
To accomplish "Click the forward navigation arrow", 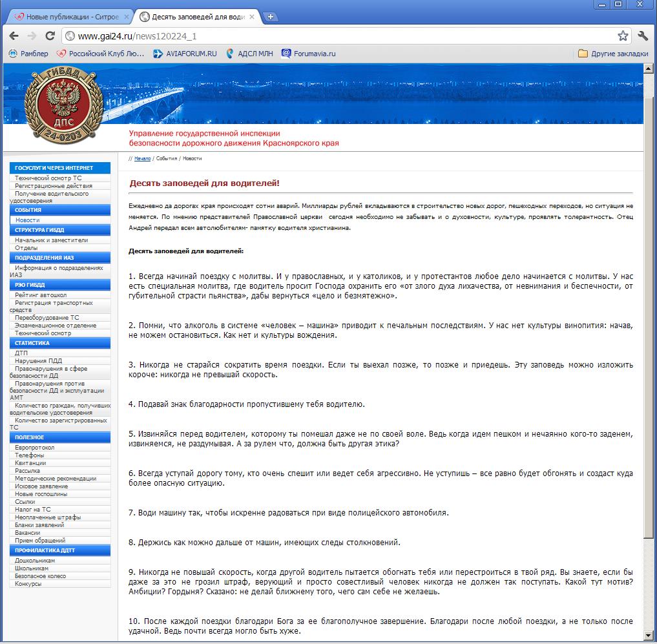I will pos(32,36).
